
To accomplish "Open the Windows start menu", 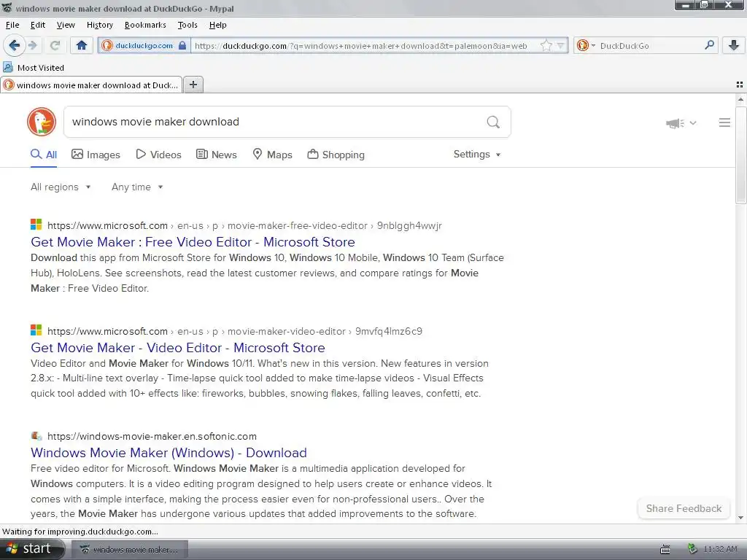I will 32,549.
